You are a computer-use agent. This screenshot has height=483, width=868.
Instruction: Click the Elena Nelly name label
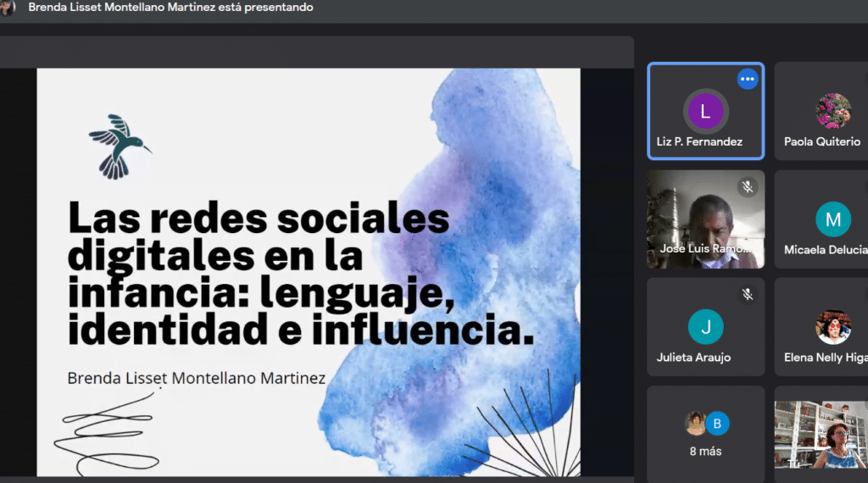click(826, 358)
